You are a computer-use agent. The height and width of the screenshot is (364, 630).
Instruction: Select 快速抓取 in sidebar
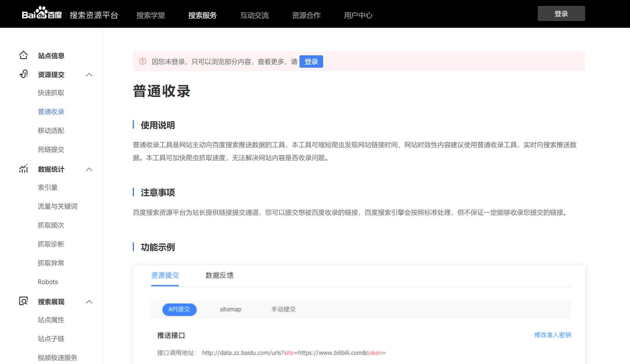[x=51, y=93]
